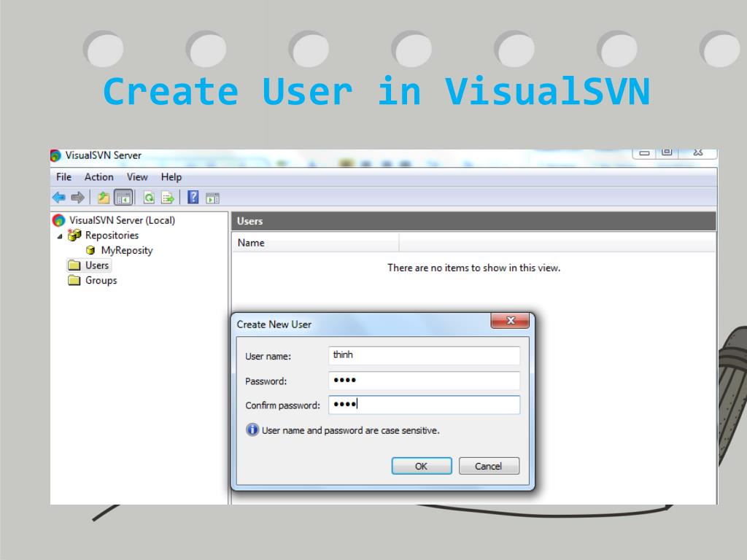Click the Users panel header

(473, 222)
